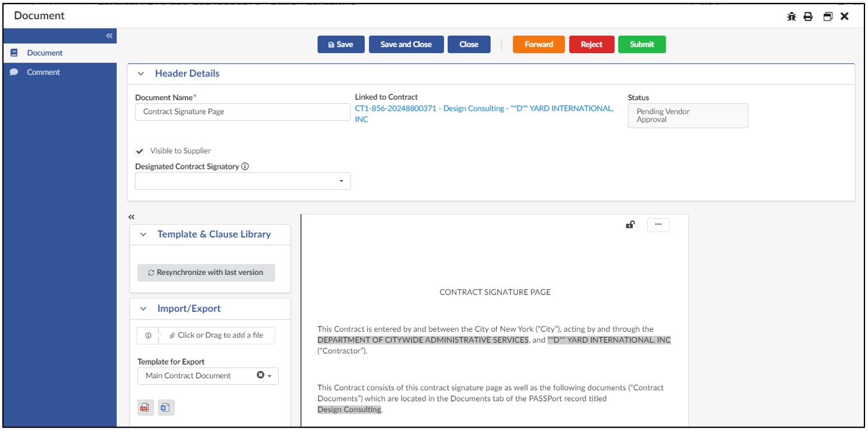The image size is (868, 432).
Task: Click the debug bug icon in the header
Action: pos(792,16)
